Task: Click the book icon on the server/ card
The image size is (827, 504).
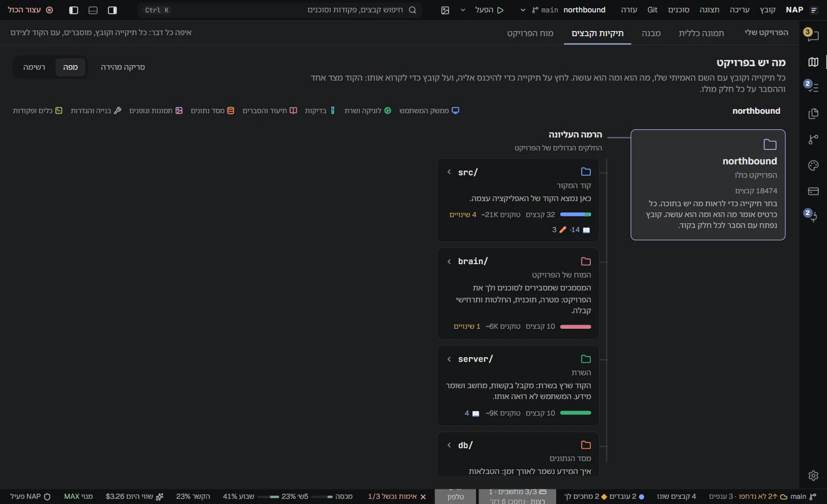Action: click(476, 414)
